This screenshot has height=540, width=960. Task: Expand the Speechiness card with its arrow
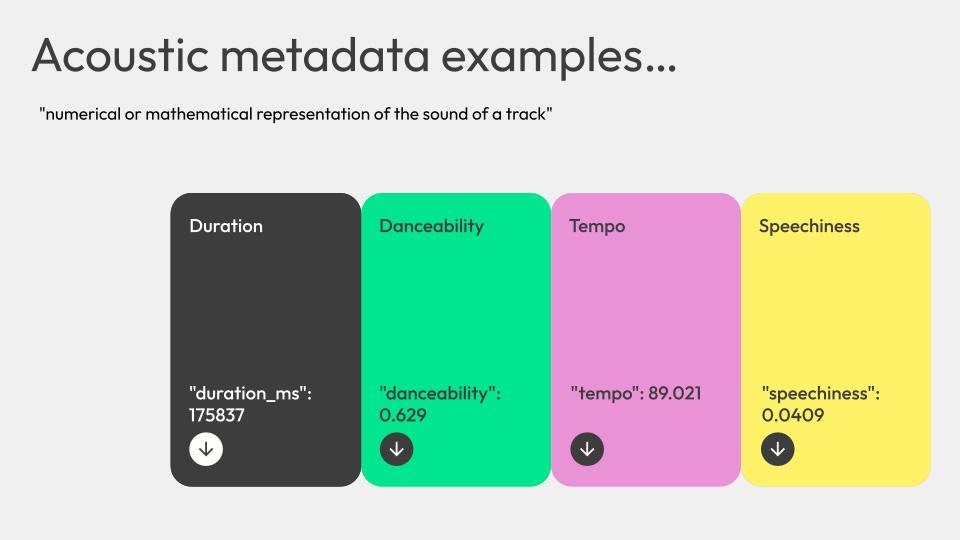(777, 449)
